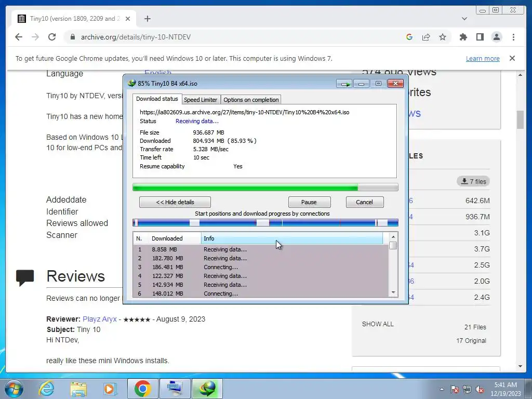Open reviewer Playz Aryx link
The image size is (532, 399).
[99, 320]
